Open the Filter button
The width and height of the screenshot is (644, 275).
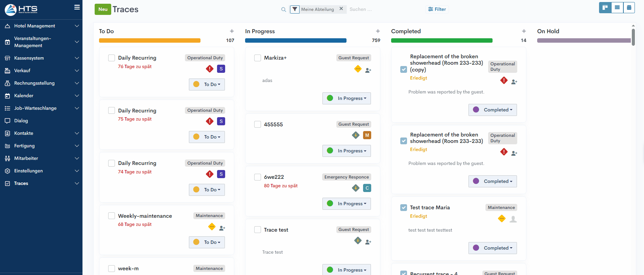(x=437, y=9)
